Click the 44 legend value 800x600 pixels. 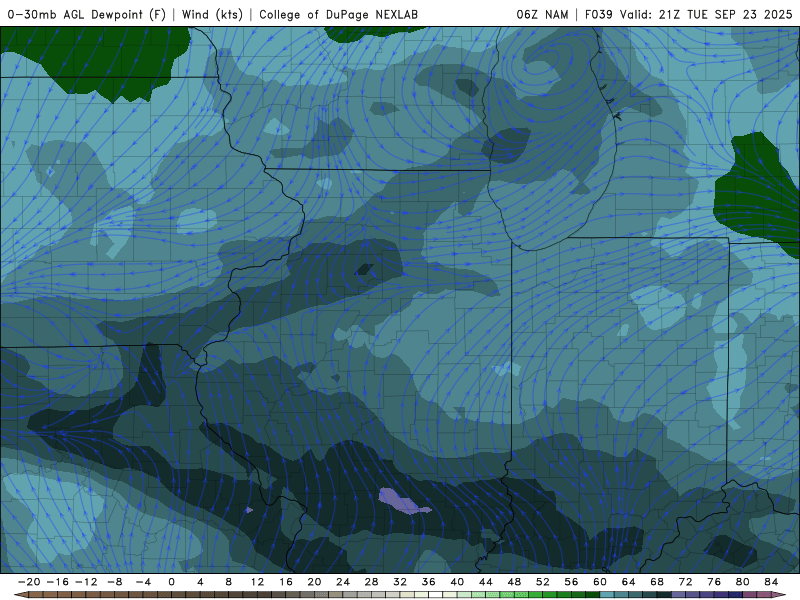click(486, 582)
